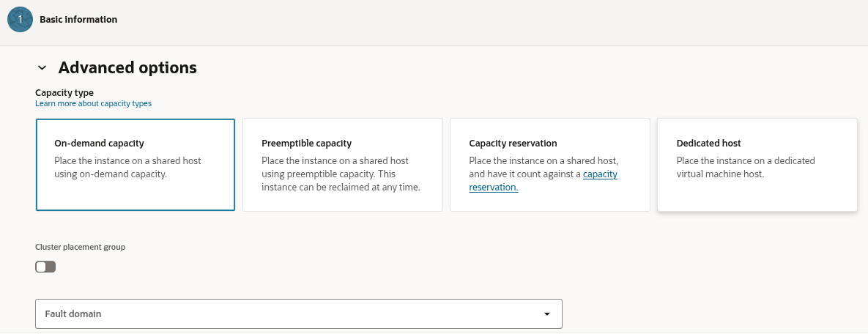868x334 pixels.
Task: Click the Fault domain placeholder text
Action: (73, 313)
